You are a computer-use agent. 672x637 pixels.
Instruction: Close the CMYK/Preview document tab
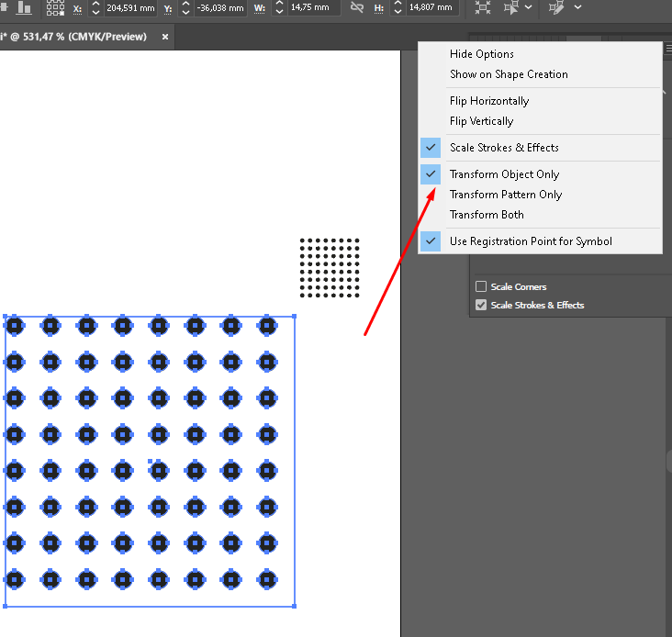(x=165, y=37)
